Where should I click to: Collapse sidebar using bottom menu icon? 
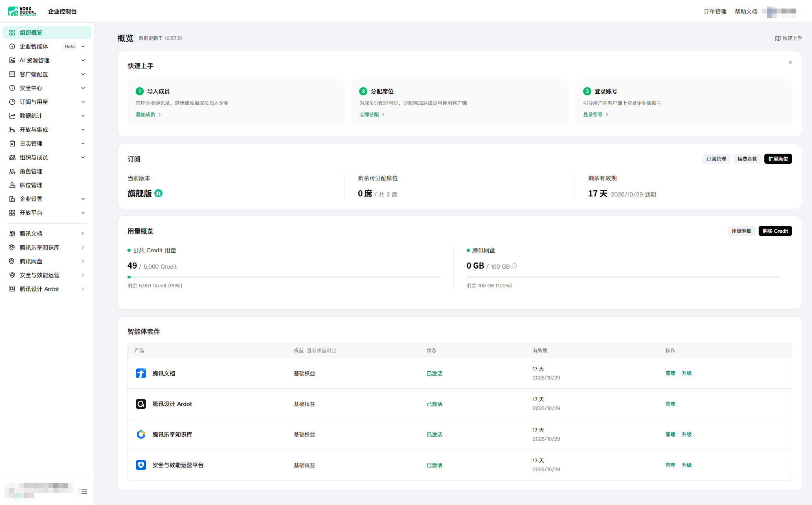(84, 492)
